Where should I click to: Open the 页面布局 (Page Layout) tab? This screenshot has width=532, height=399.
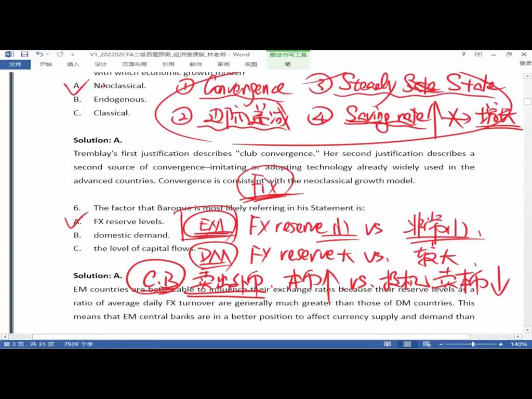click(135, 64)
